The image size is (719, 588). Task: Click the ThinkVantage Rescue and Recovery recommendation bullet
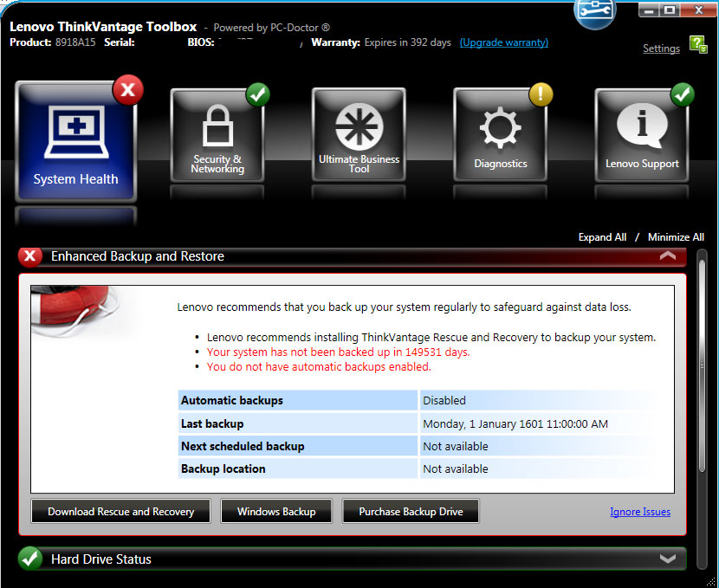click(431, 338)
